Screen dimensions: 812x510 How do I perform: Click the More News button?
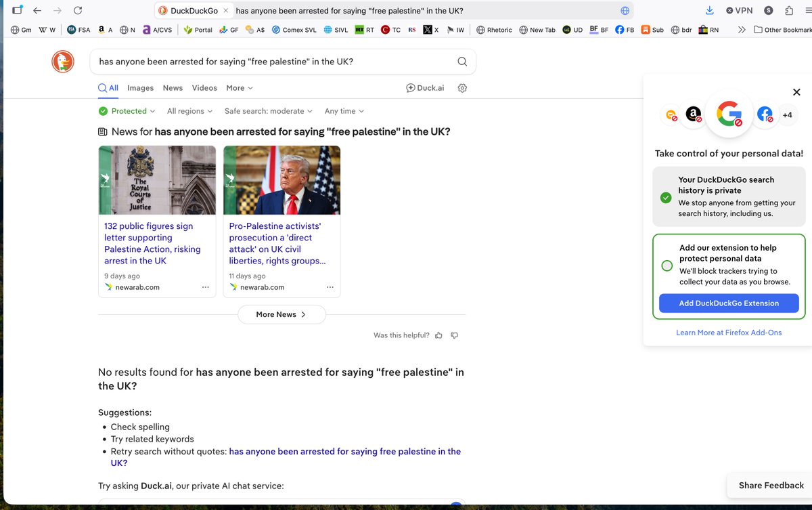tap(281, 314)
